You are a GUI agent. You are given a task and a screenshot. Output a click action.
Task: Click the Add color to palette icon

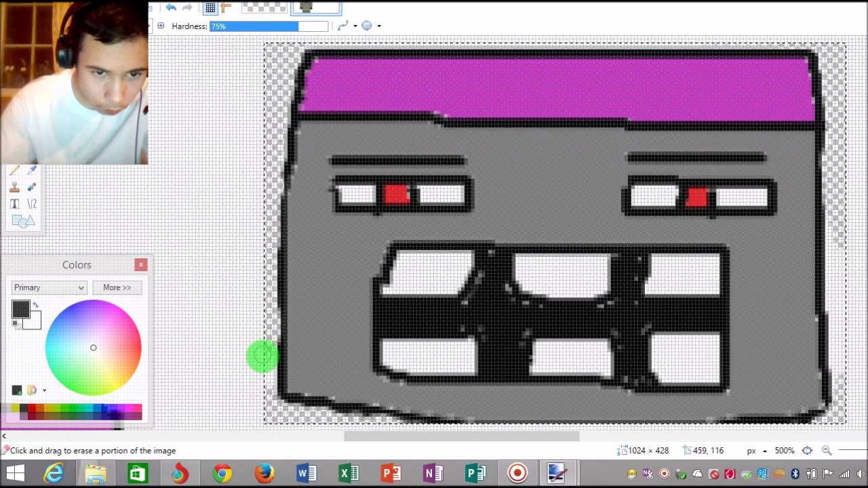(17, 390)
